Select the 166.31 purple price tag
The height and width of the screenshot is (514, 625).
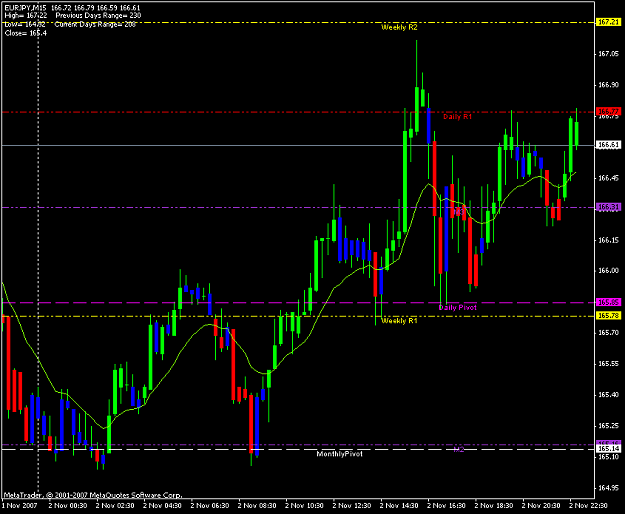(x=609, y=207)
